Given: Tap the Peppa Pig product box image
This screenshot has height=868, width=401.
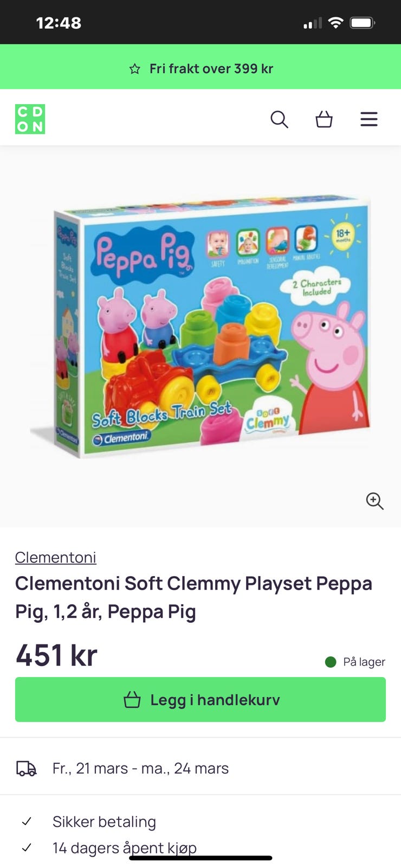Looking at the screenshot, I should pyautogui.click(x=202, y=327).
